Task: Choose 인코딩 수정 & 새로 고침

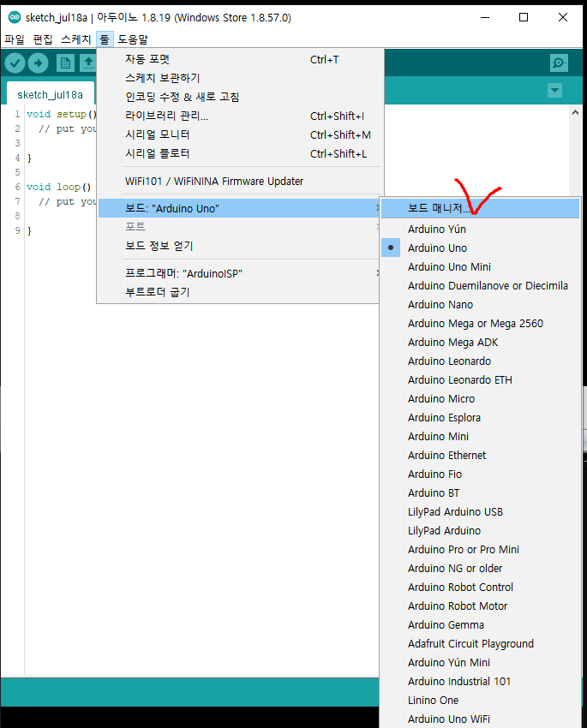Action: pos(240,97)
